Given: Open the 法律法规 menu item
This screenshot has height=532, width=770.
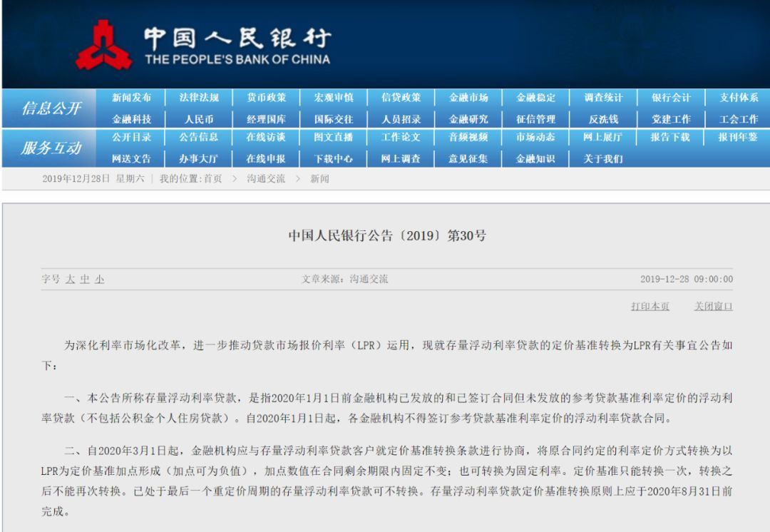Looking at the screenshot, I should 199,97.
